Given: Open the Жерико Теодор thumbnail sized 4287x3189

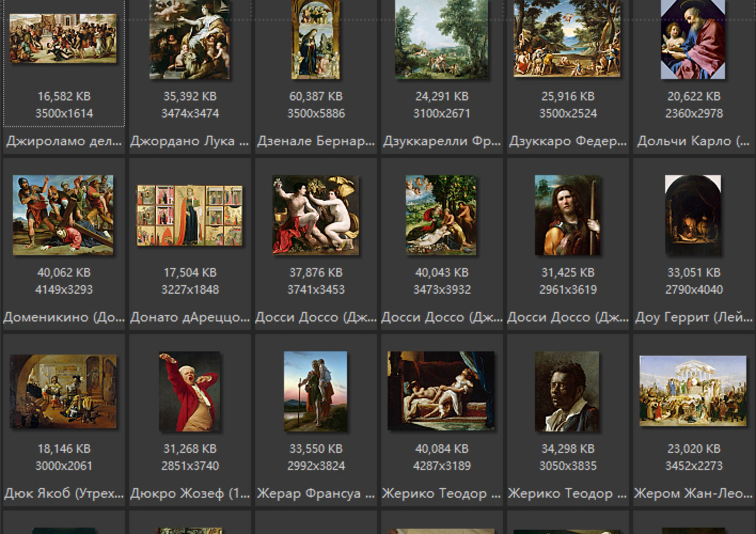Looking at the screenshot, I should (441, 391).
